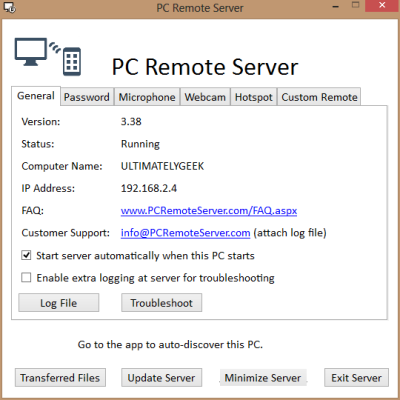
Task: Switch to the Webcam tab
Action: coord(205,97)
